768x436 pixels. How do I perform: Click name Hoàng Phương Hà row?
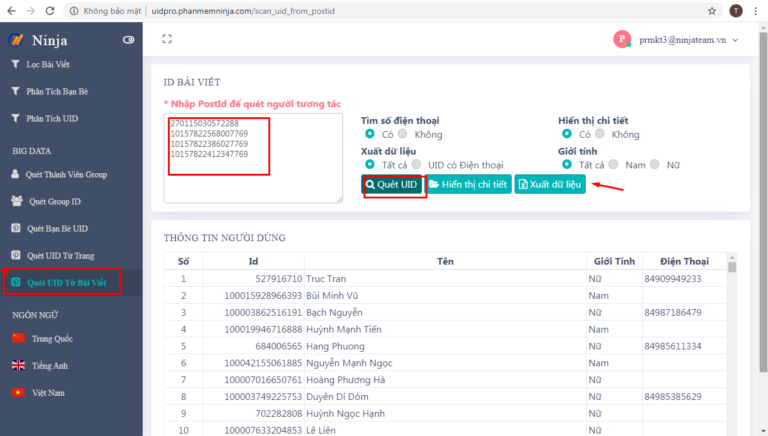coord(345,380)
